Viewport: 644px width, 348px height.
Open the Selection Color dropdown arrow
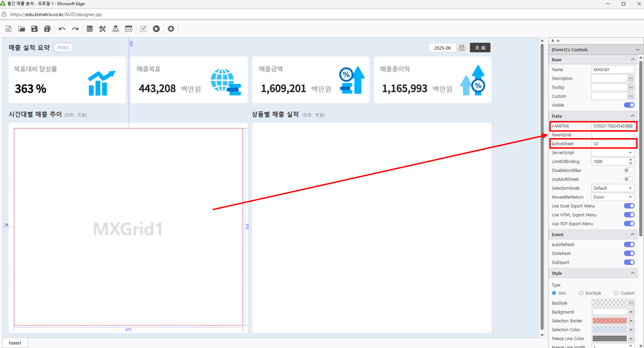[x=631, y=330]
